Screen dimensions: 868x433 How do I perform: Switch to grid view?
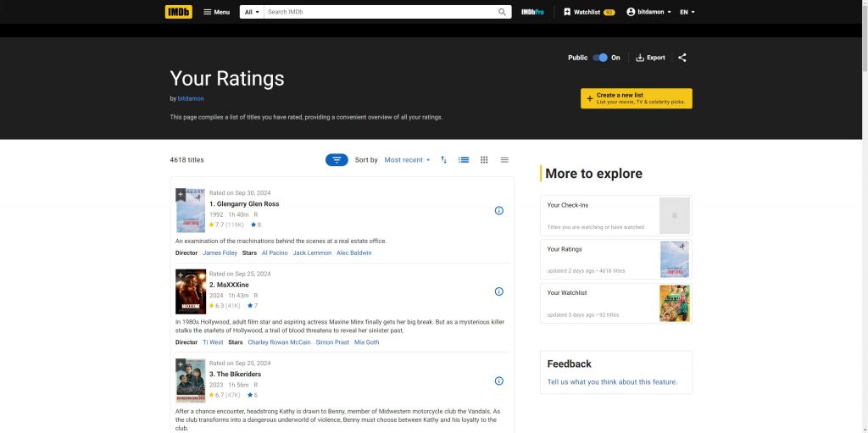pyautogui.click(x=484, y=159)
